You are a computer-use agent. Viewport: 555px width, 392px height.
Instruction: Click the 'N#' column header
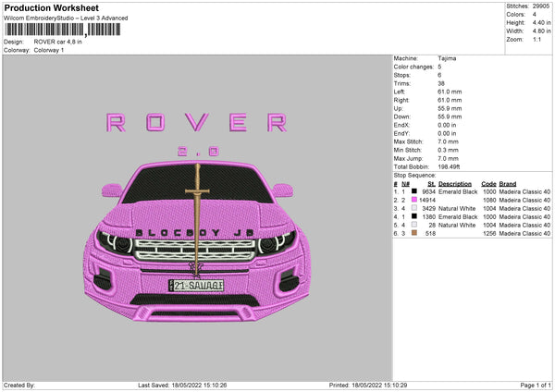click(405, 184)
